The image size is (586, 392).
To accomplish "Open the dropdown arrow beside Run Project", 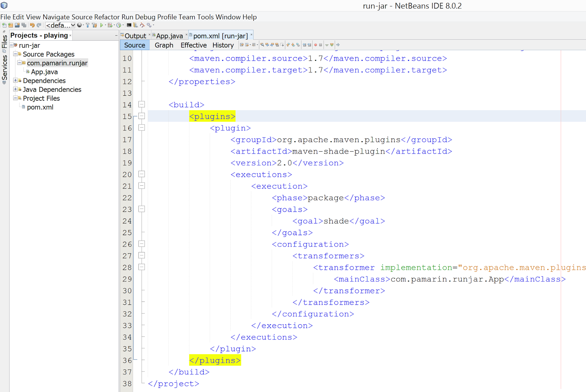I will [105, 25].
